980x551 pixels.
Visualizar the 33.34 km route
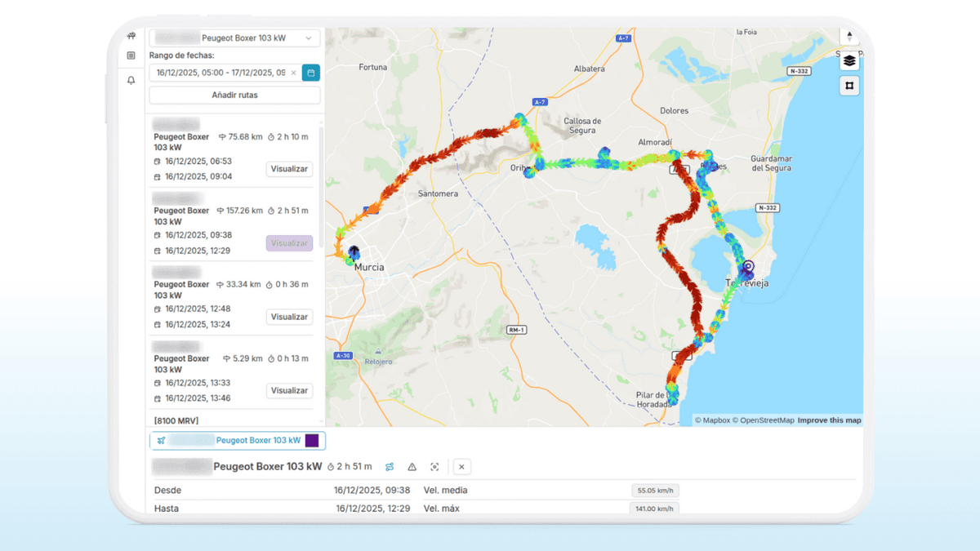(290, 317)
